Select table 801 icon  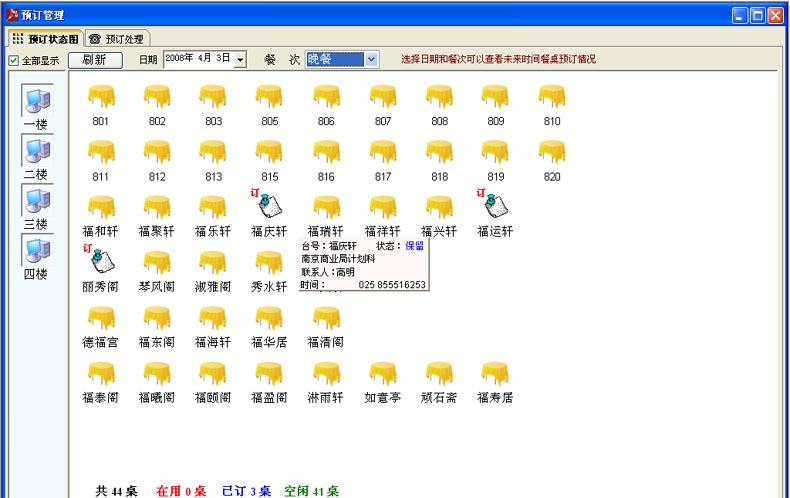pyautogui.click(x=100, y=98)
